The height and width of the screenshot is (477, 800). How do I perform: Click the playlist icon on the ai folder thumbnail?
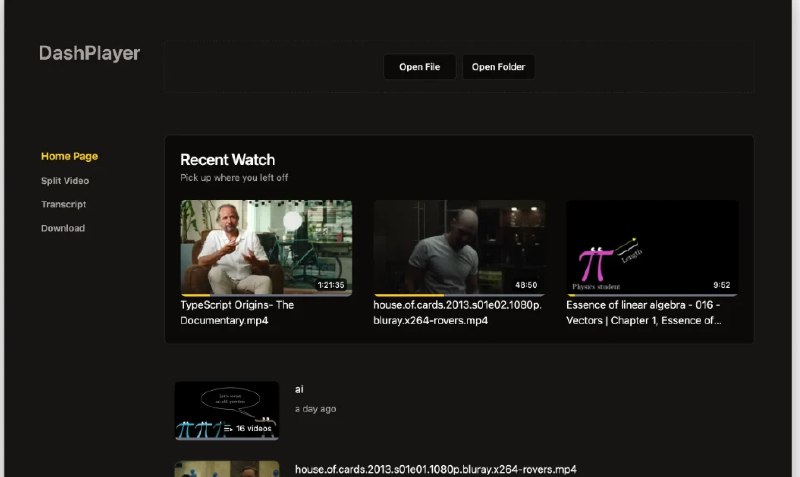pos(229,428)
